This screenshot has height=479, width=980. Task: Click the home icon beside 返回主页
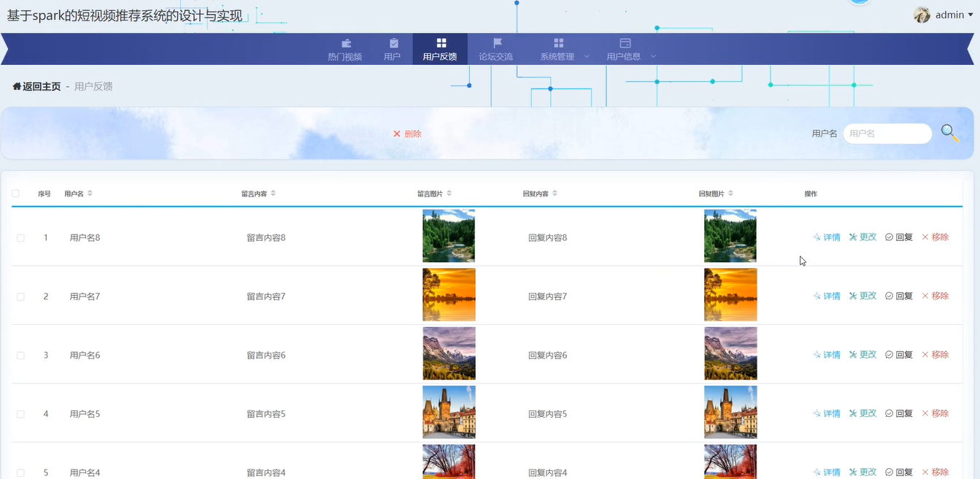17,86
